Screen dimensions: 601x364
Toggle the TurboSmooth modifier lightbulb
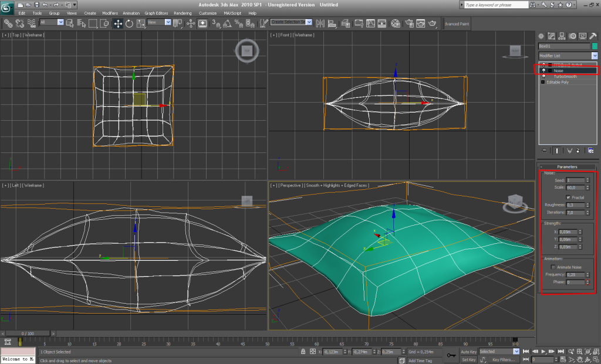[x=543, y=76]
